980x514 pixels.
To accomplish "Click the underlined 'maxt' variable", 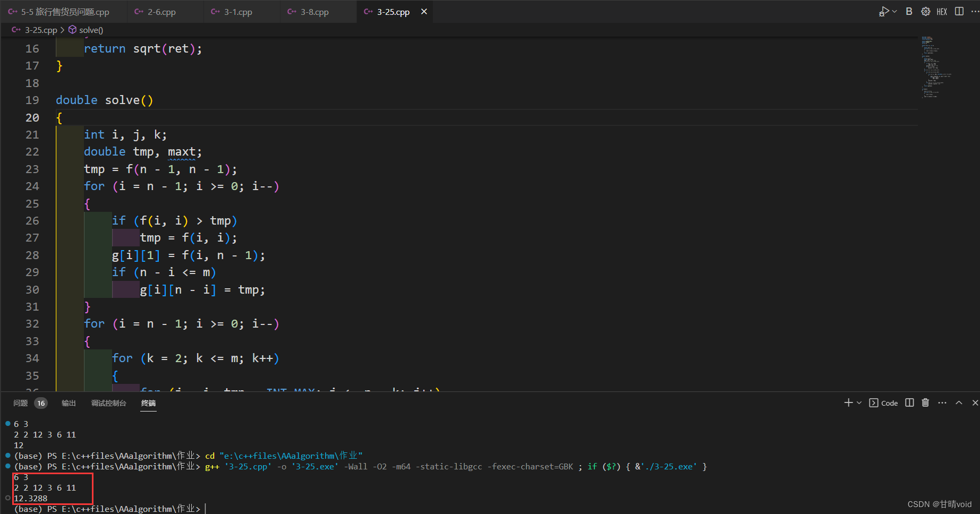I will point(182,152).
